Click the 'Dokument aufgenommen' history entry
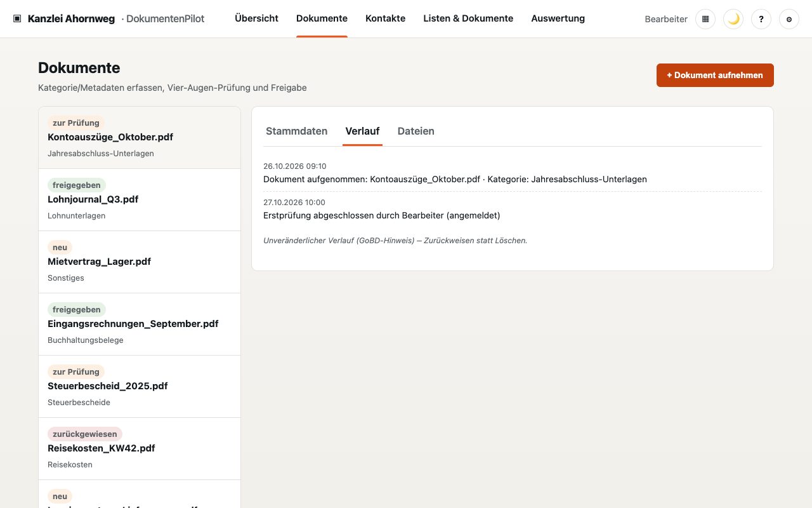The height and width of the screenshot is (508, 812). click(x=455, y=180)
